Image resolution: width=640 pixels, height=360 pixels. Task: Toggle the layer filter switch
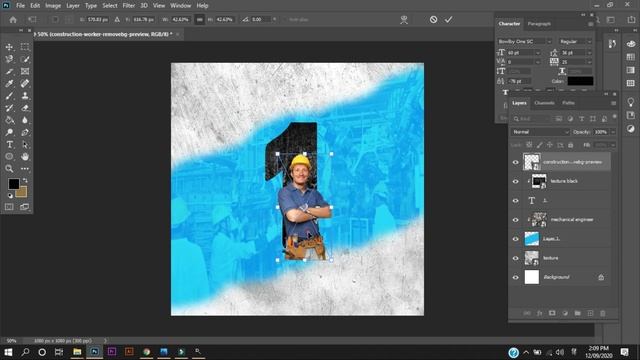[x=614, y=117]
